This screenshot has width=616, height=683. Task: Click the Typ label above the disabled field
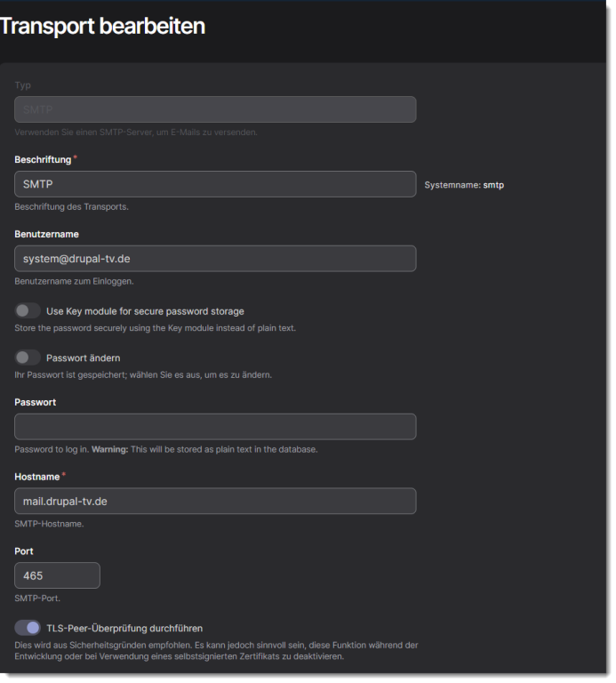[23, 85]
